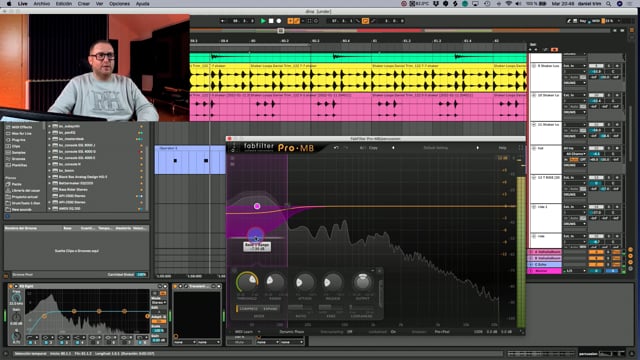Select Grooves in the browser sidebar
Image resolution: width=640 pixels, height=360 pixels.
[19, 159]
